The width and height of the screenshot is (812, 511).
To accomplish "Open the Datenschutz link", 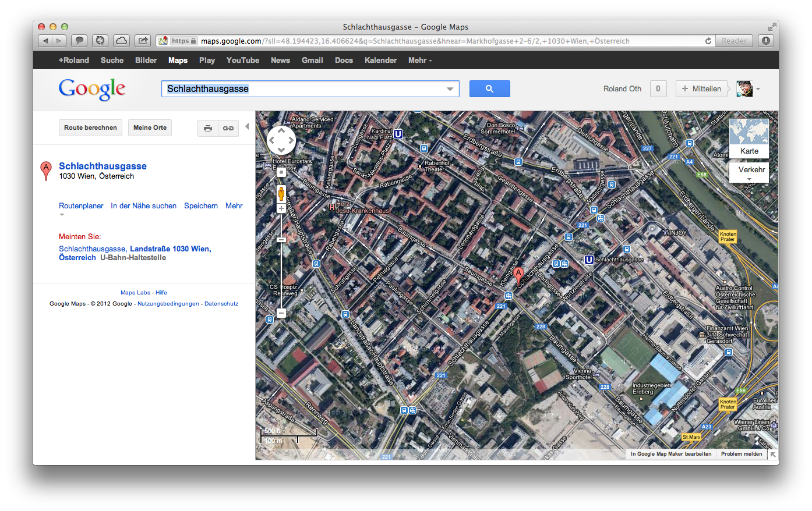I will 221,304.
